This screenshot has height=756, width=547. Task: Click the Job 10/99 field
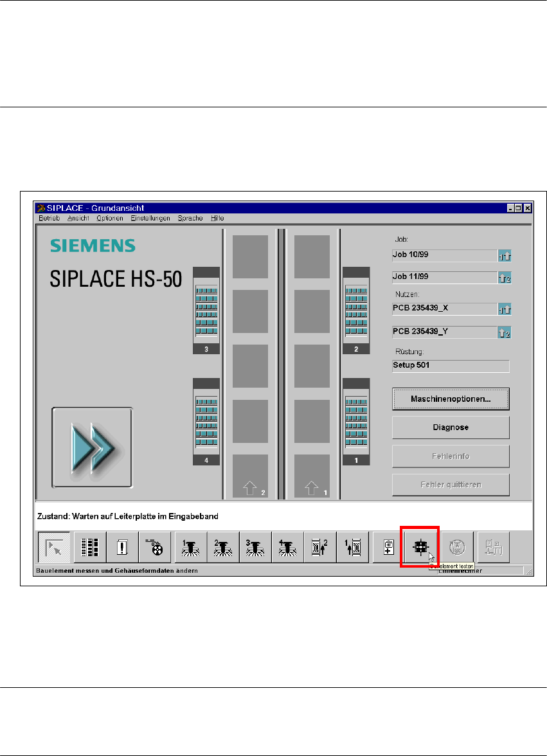coord(445,256)
